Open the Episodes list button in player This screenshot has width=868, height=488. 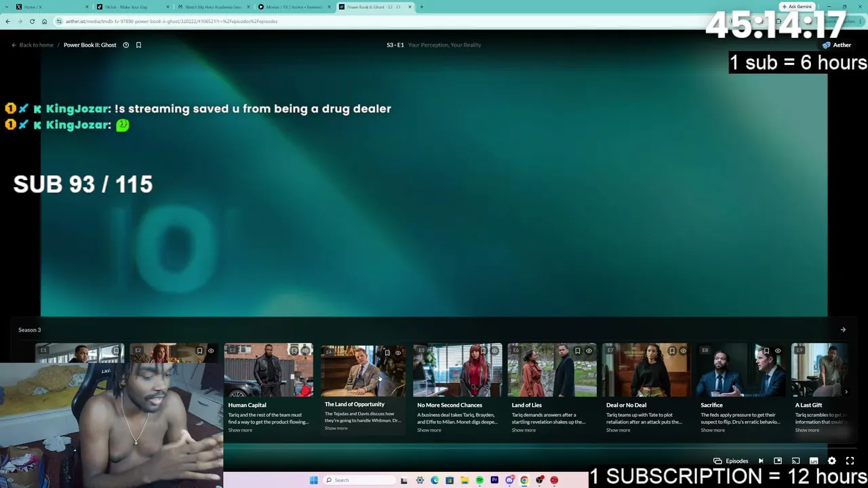coord(731,461)
